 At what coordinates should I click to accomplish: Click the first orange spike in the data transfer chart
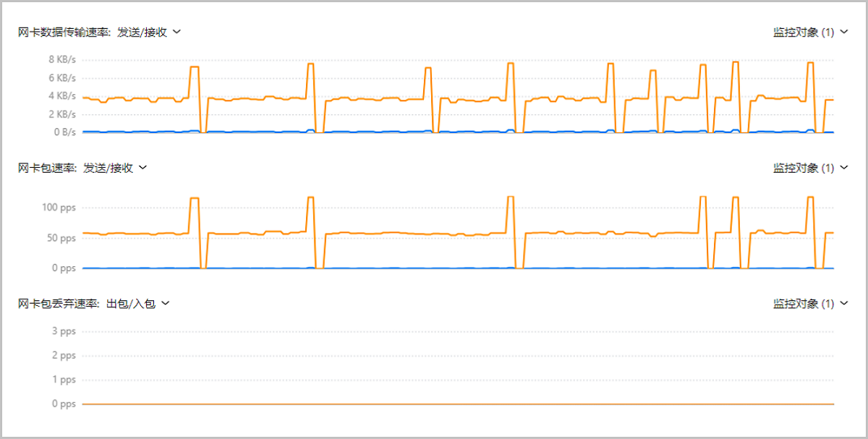click(x=194, y=67)
